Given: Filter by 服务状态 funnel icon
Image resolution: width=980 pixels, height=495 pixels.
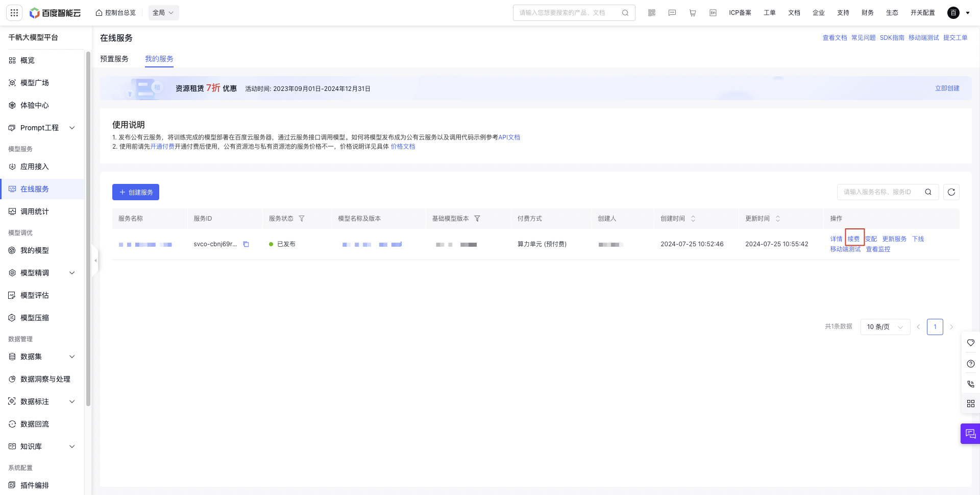Looking at the screenshot, I should click(302, 219).
